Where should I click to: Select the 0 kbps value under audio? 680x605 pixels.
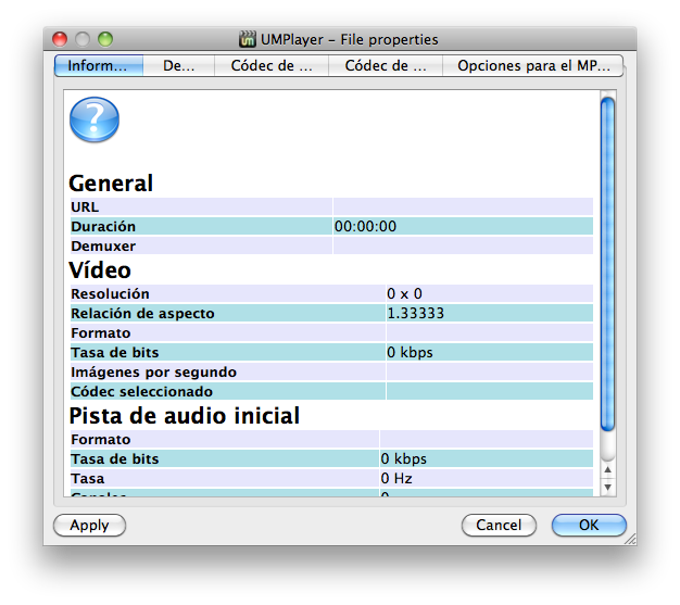[404, 459]
